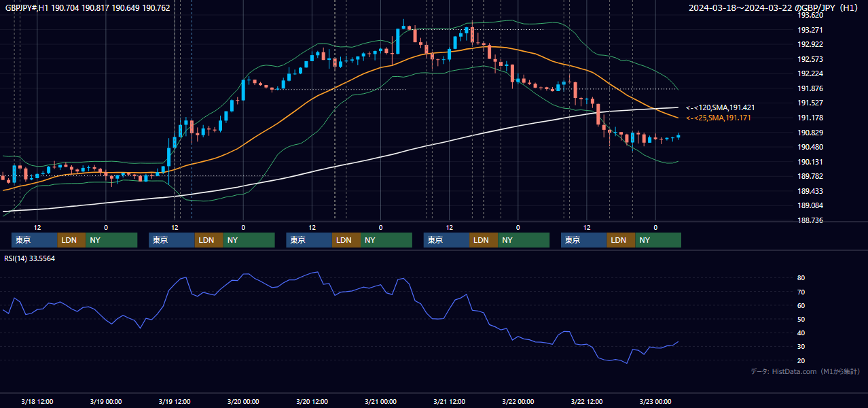Image resolution: width=868 pixels, height=408 pixels.
Task: Click price axis value 192.922
Action: (x=810, y=44)
